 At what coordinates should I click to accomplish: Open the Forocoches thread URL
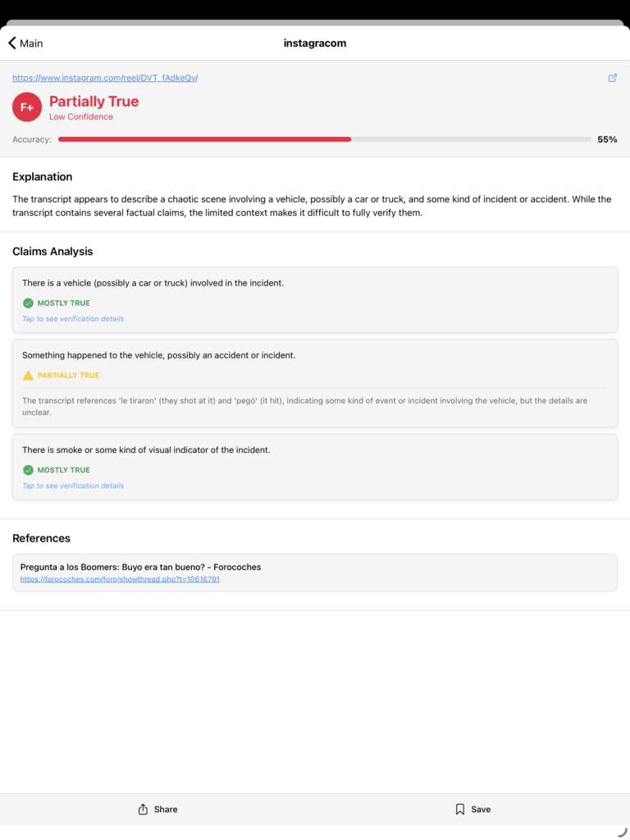tap(120, 579)
